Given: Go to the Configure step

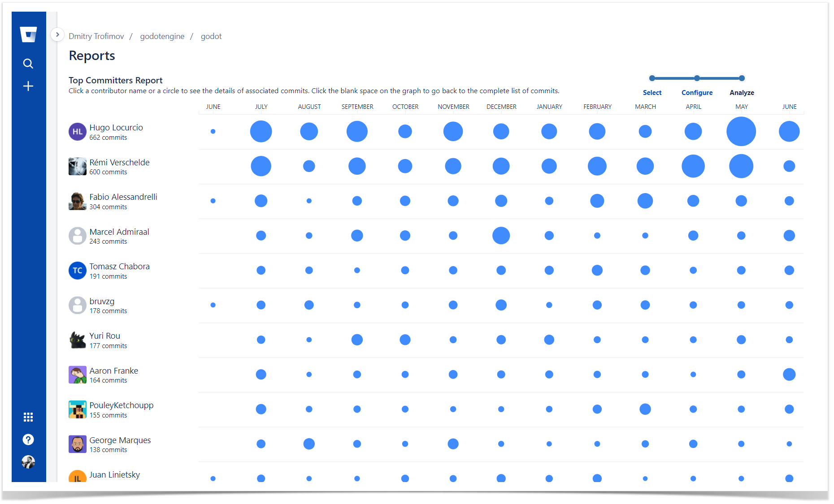Looking at the screenshot, I should (697, 93).
